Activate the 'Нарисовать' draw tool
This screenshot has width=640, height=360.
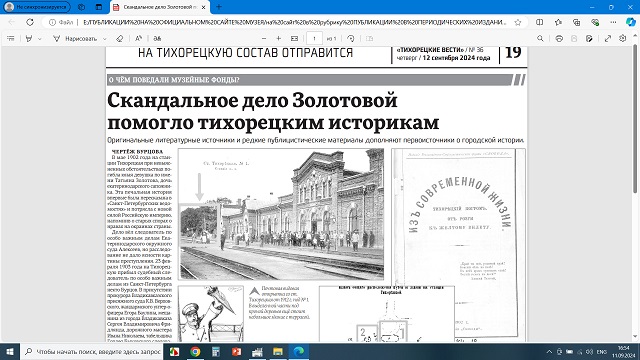click(x=75, y=38)
